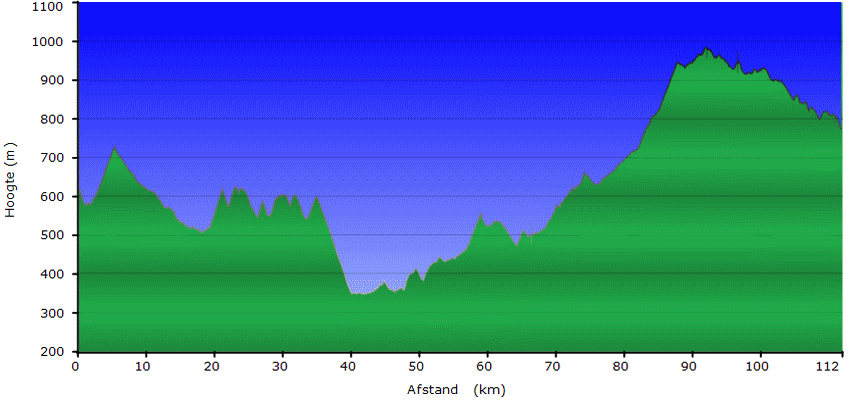Select the 500 label on the height axis
The width and height of the screenshot is (850, 400).
[x=52, y=236]
